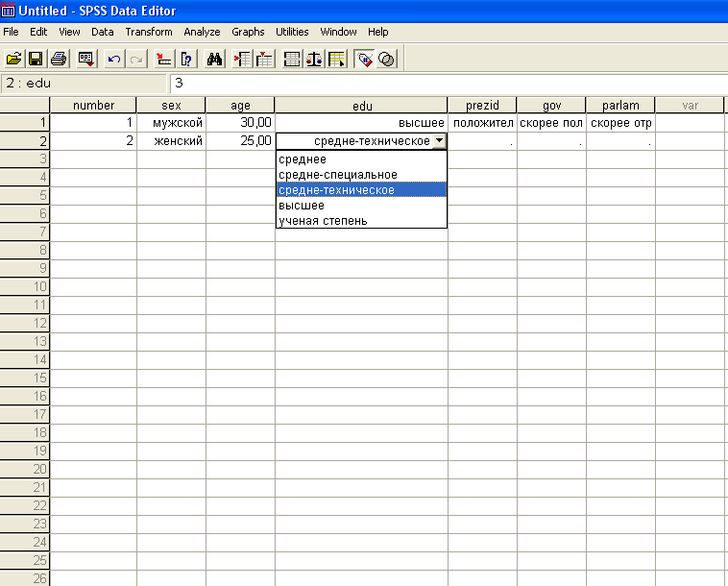The height and width of the screenshot is (586, 728).
Task: Select row 2 header
Action: pyautogui.click(x=25, y=140)
